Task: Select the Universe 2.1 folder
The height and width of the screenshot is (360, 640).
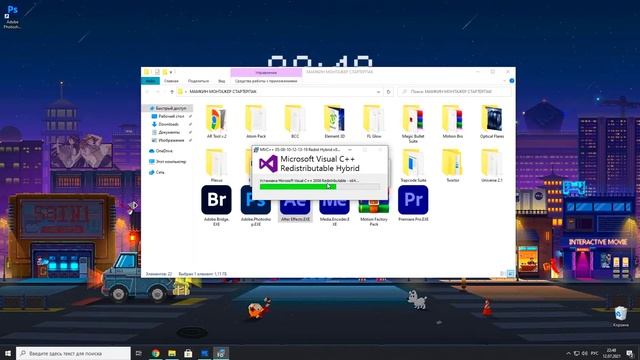Action: [491, 165]
